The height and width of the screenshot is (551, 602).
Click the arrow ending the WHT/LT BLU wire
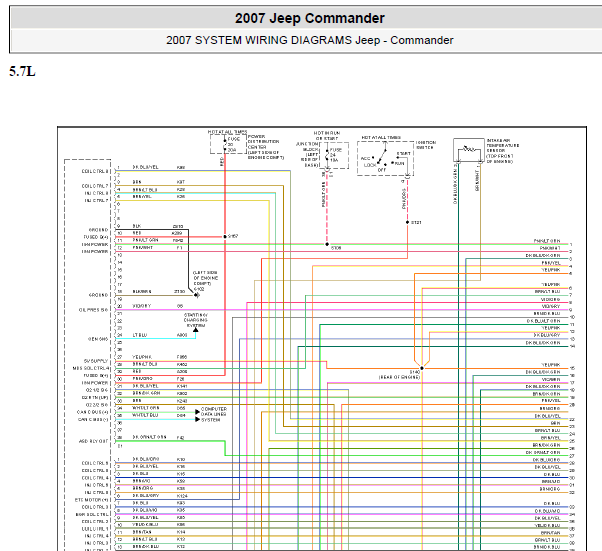[197, 419]
